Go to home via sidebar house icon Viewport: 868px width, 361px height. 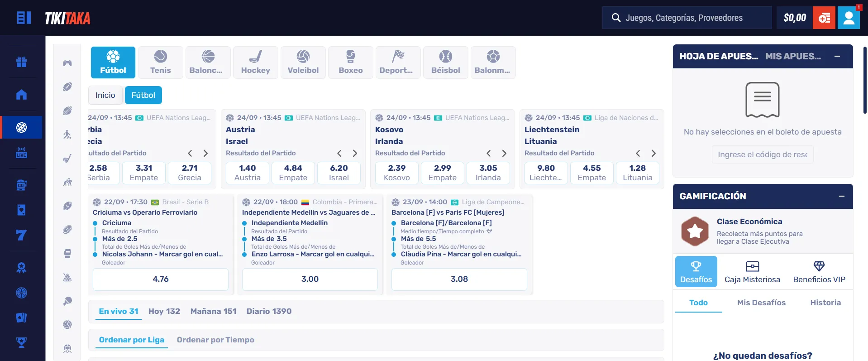coord(21,94)
